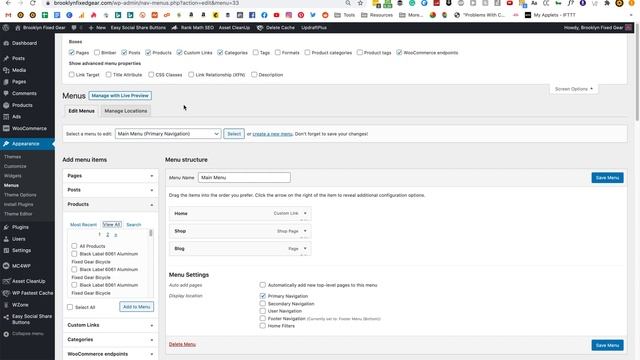This screenshot has width=640, height=360.
Task: Click the Select menu button
Action: [234, 134]
